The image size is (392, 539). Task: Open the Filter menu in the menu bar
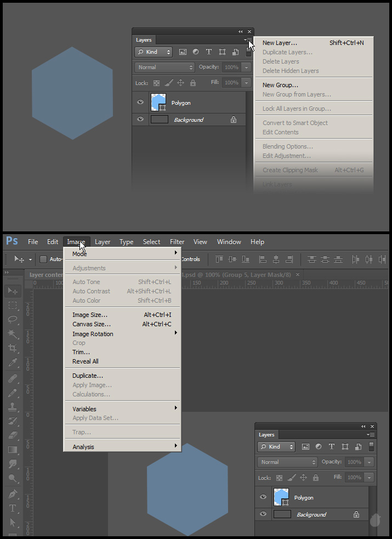[x=177, y=242]
